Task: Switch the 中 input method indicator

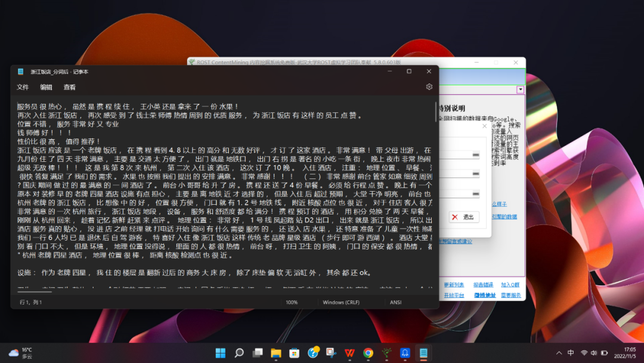Action: point(571,353)
